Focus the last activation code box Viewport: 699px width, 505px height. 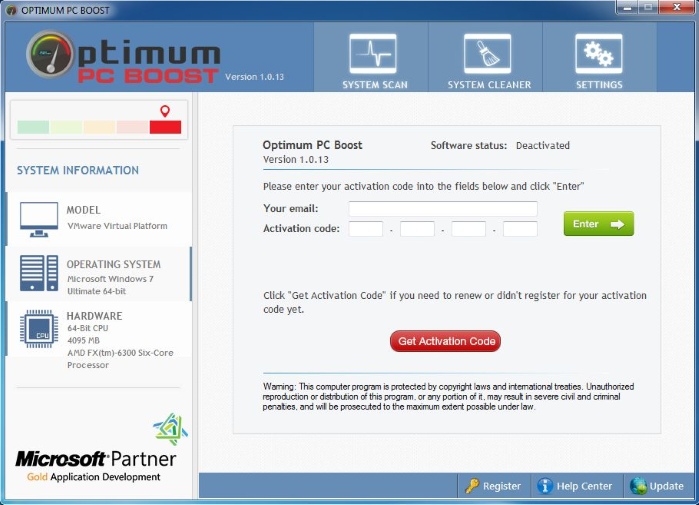point(520,229)
